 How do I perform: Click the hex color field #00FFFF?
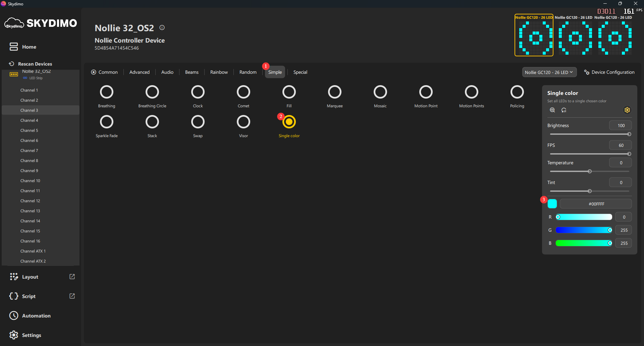tap(596, 204)
